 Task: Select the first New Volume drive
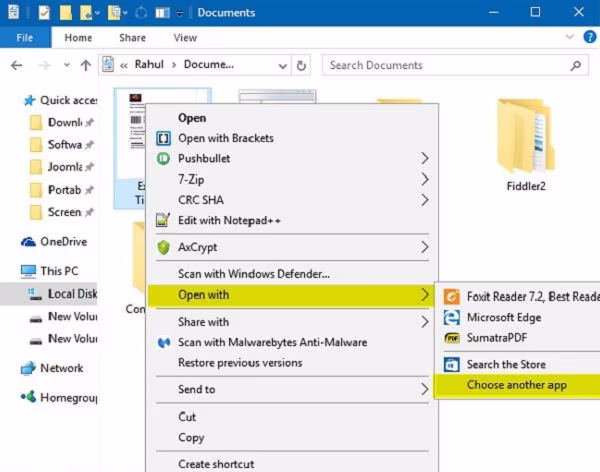64,317
